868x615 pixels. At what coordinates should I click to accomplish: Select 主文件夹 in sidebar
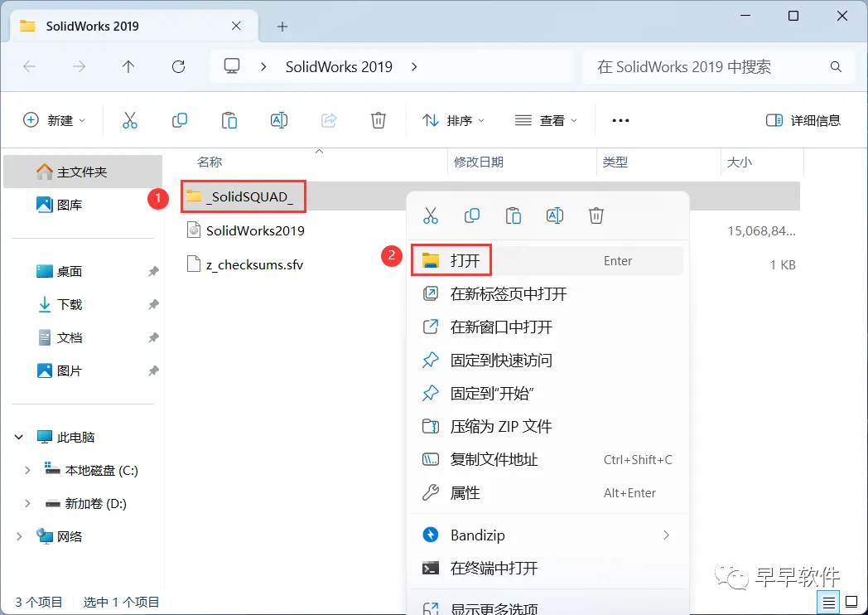click(x=83, y=172)
